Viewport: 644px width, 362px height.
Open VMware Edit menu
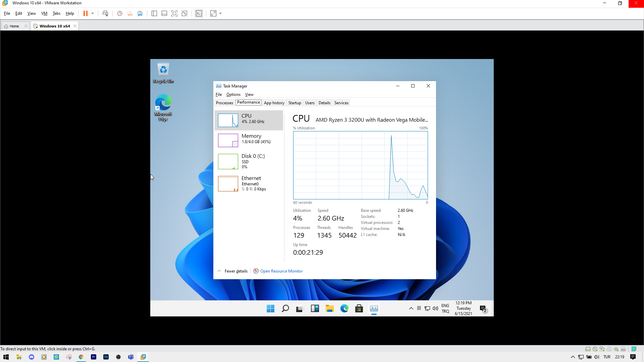(x=19, y=13)
